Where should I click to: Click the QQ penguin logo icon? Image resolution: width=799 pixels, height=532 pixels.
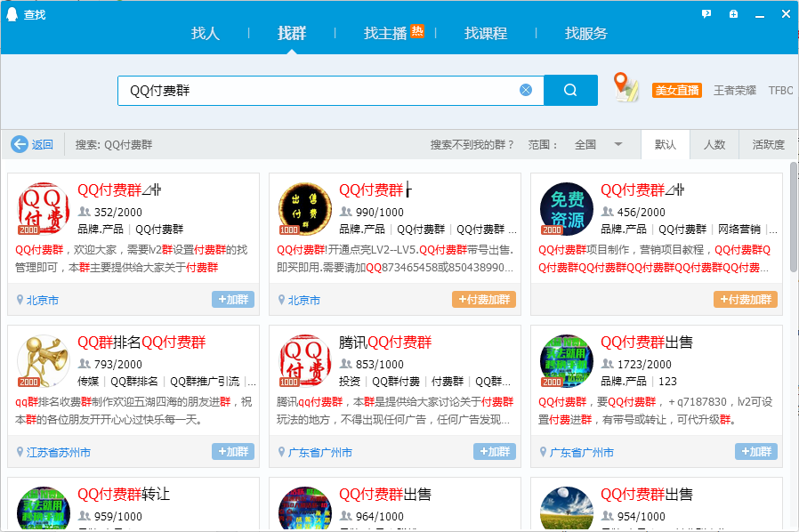[x=12, y=14]
